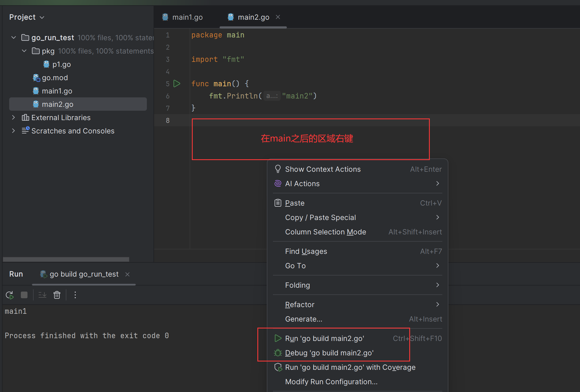Collapse the go_run_test project folder
This screenshot has height=392, width=580.
point(14,37)
